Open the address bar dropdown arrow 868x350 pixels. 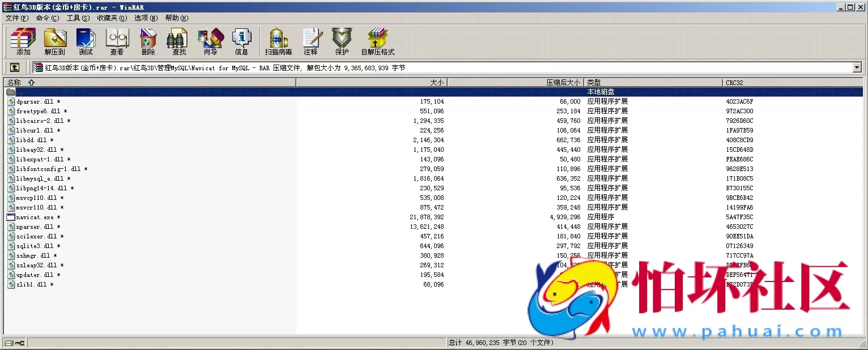[x=857, y=67]
